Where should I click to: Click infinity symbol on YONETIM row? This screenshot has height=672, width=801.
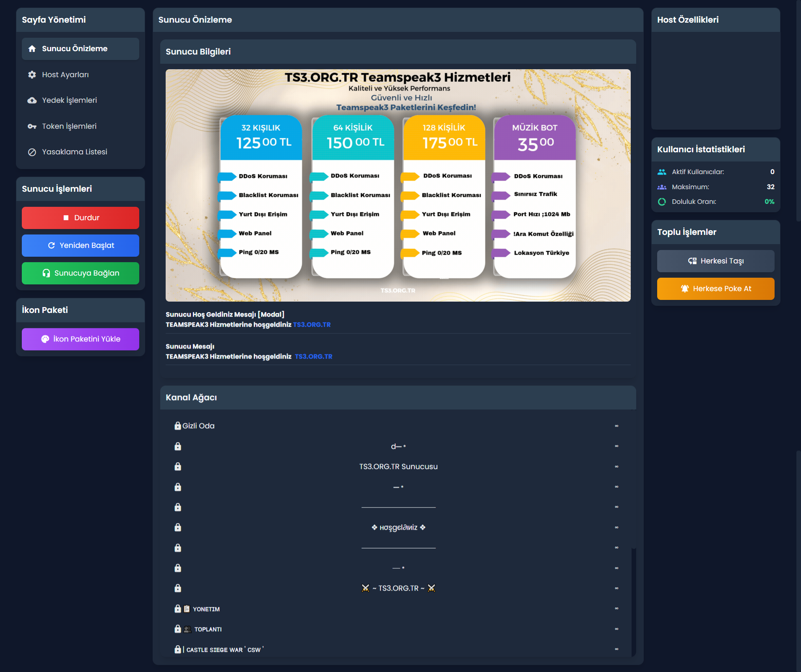(616, 608)
